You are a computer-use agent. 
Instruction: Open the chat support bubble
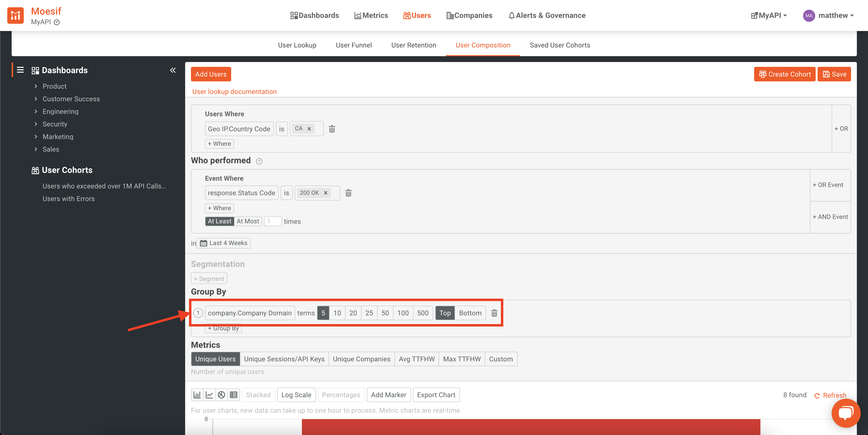click(846, 413)
